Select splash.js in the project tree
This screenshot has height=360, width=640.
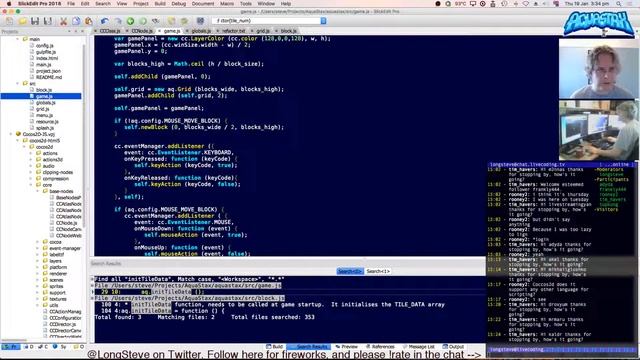coord(45,128)
